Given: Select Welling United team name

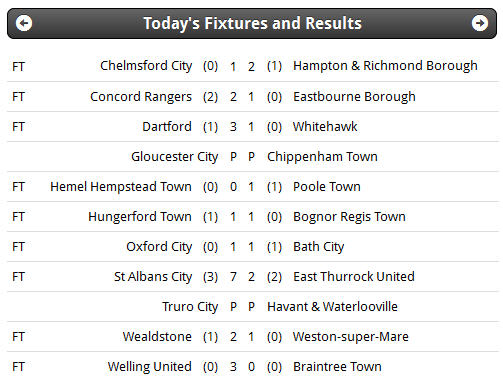Looking at the screenshot, I should [x=150, y=367].
